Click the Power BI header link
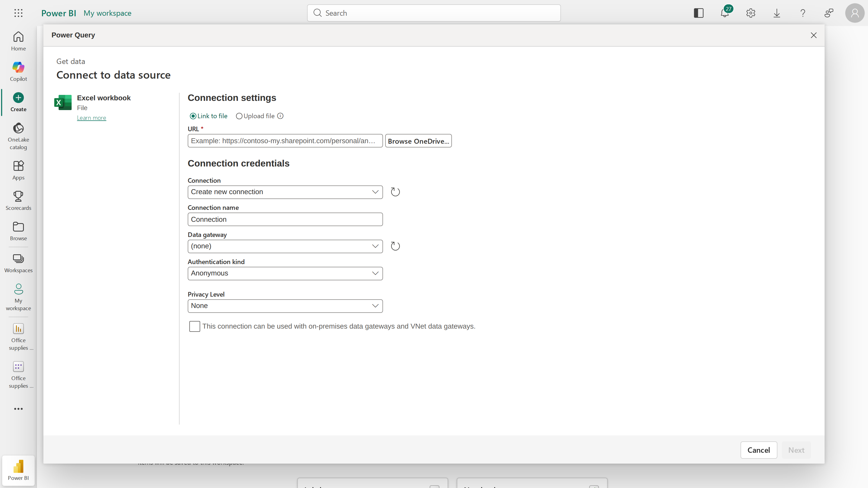The height and width of the screenshot is (488, 868). click(59, 13)
